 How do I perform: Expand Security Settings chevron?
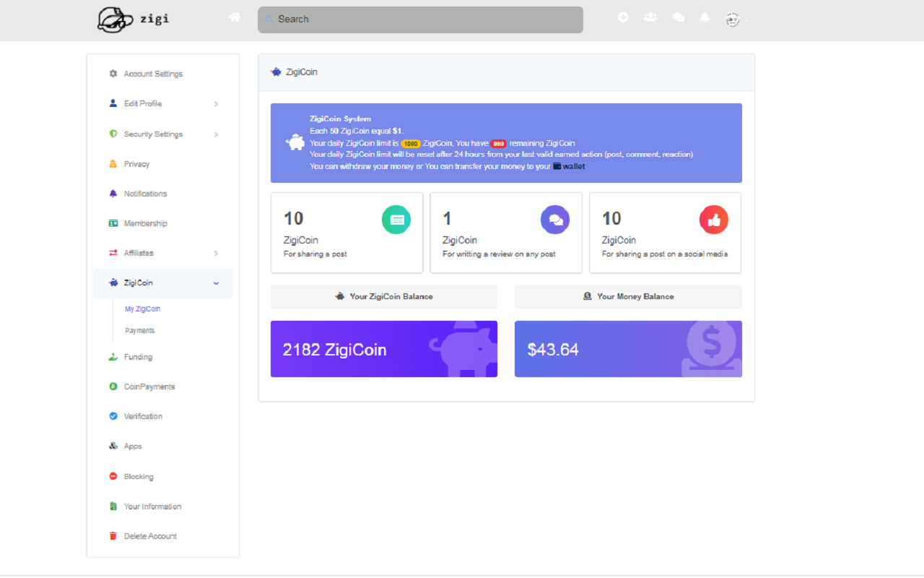[216, 134]
